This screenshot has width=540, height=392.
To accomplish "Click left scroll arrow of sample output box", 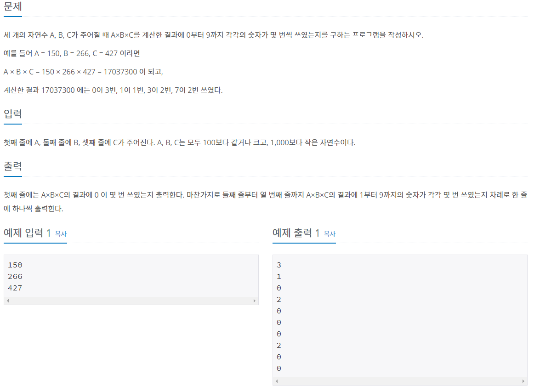I will [277, 381].
